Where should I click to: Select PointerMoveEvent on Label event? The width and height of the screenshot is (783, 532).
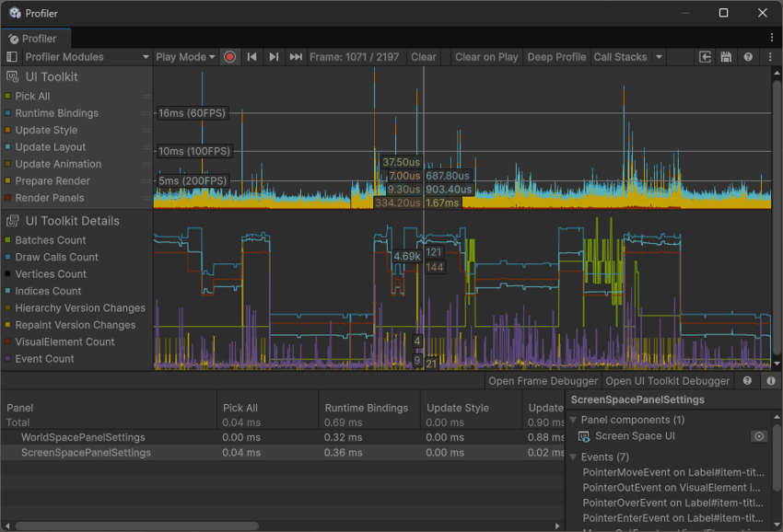coord(673,472)
